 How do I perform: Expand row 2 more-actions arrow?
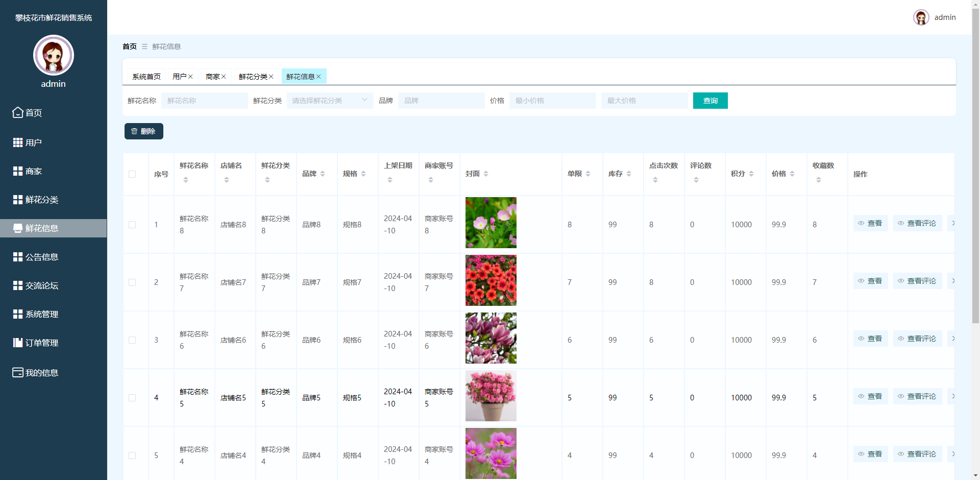click(952, 281)
